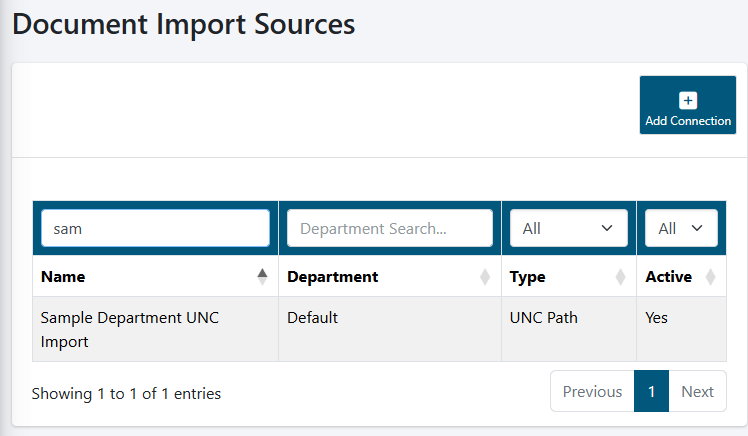Sort by Department column arrow icon

point(485,277)
